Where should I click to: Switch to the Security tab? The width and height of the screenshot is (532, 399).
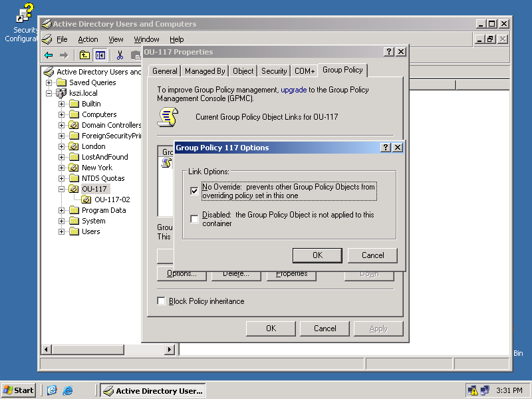click(x=274, y=71)
